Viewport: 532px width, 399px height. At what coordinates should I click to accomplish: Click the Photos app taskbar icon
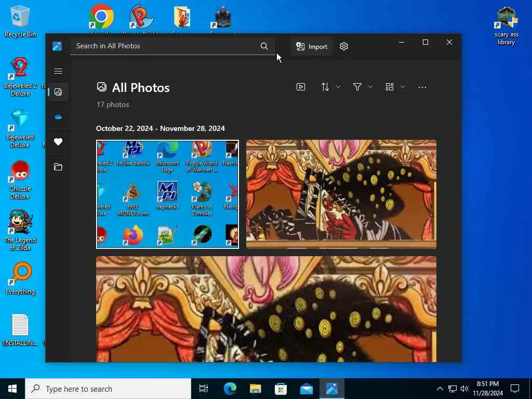pos(331,389)
